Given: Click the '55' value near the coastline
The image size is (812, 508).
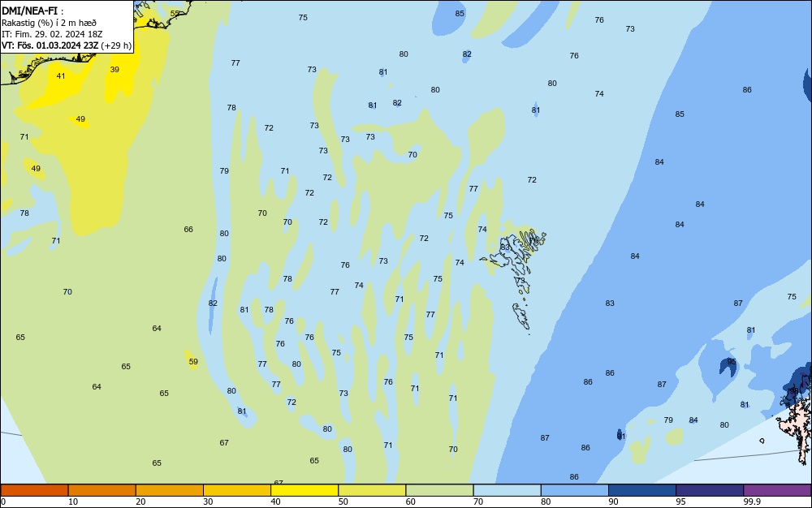Looking at the screenshot, I should [x=175, y=14].
